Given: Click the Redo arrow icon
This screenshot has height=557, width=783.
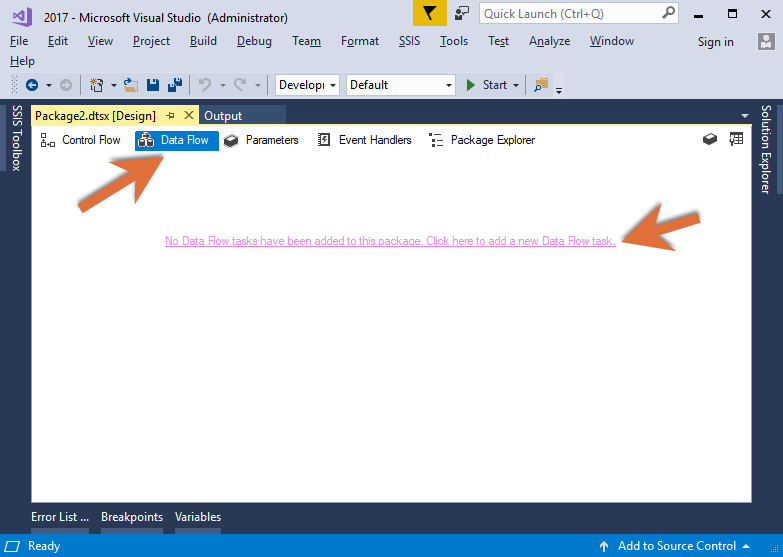Looking at the screenshot, I should pos(240,85).
